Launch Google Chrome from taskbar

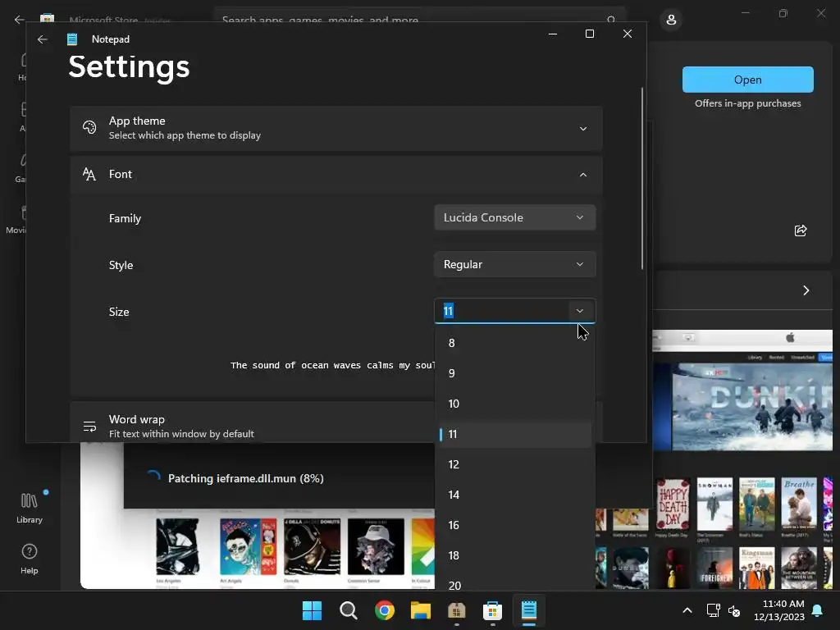click(385, 610)
